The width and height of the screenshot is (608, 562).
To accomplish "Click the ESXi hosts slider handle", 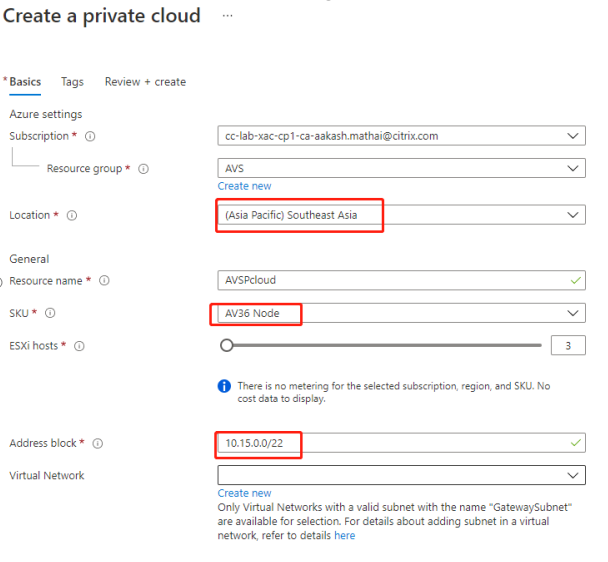I will coord(227,346).
